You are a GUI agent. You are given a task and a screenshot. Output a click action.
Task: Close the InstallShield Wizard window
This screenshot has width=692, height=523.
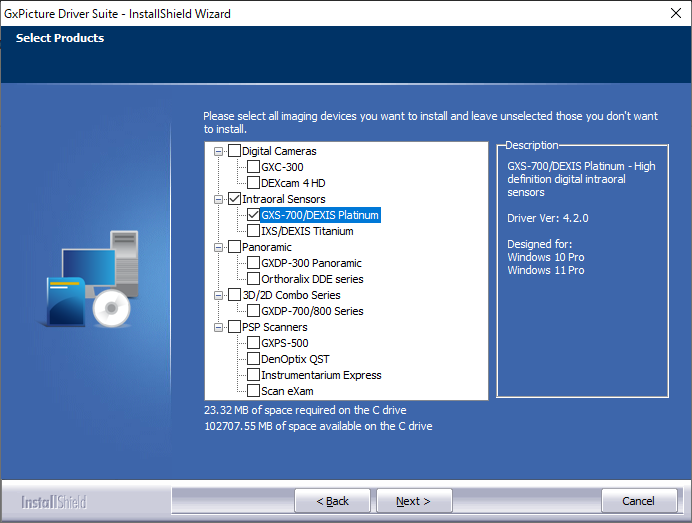[x=668, y=14]
